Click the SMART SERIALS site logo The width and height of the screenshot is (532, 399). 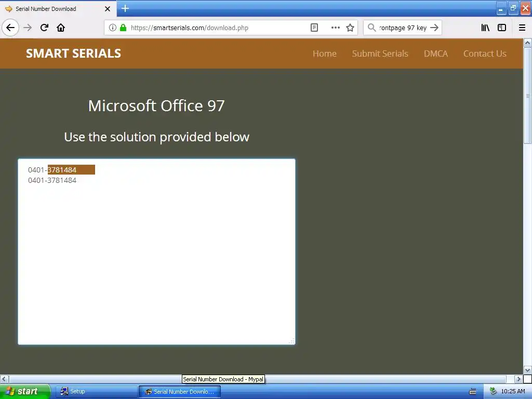[73, 54]
